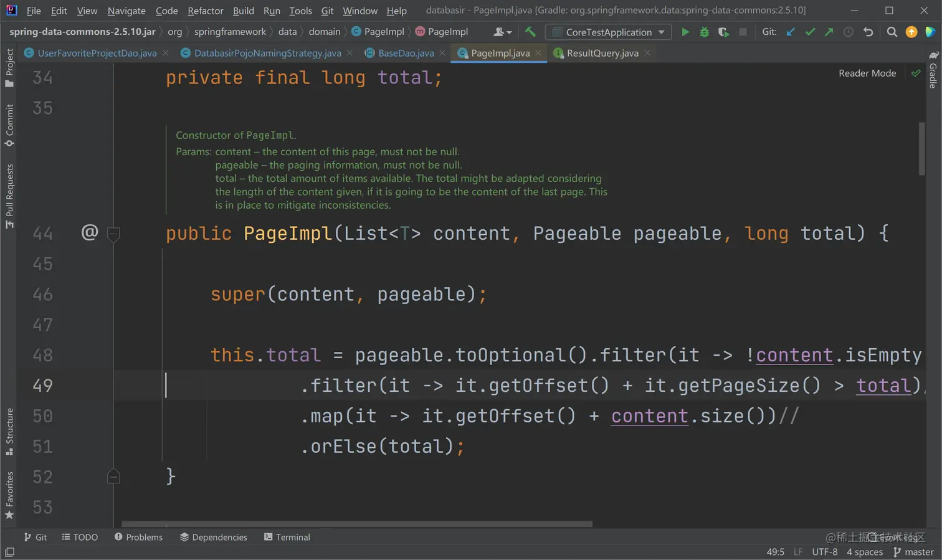This screenshot has width=942, height=560.
Task: Switch to DatabasirPojoNamingStrategy.java tab
Action: click(x=267, y=53)
